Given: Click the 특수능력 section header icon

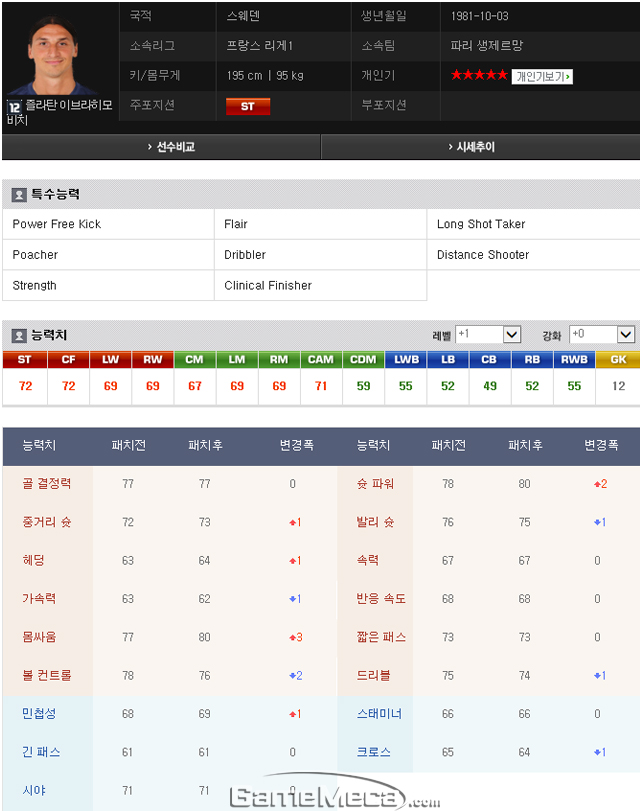Looking at the screenshot, I should (x=19, y=195).
